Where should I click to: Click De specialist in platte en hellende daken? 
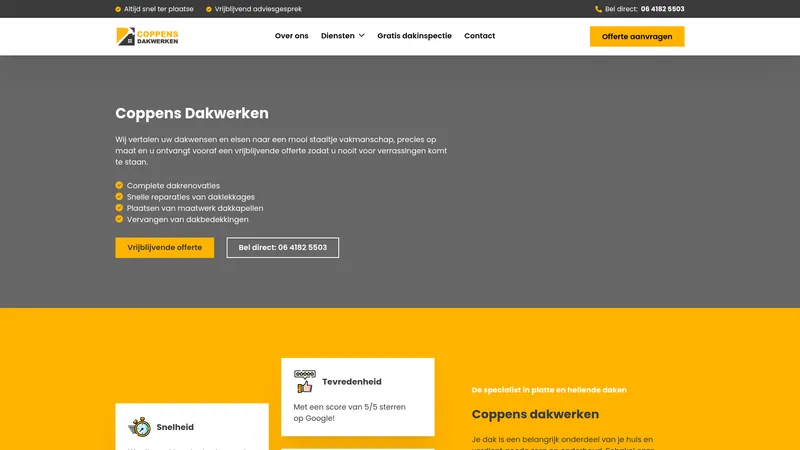pos(549,390)
